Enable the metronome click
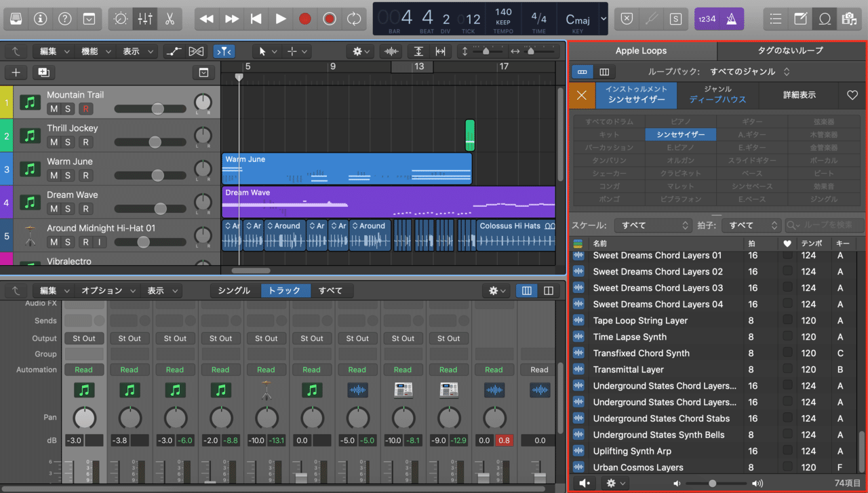868x493 pixels. (731, 19)
